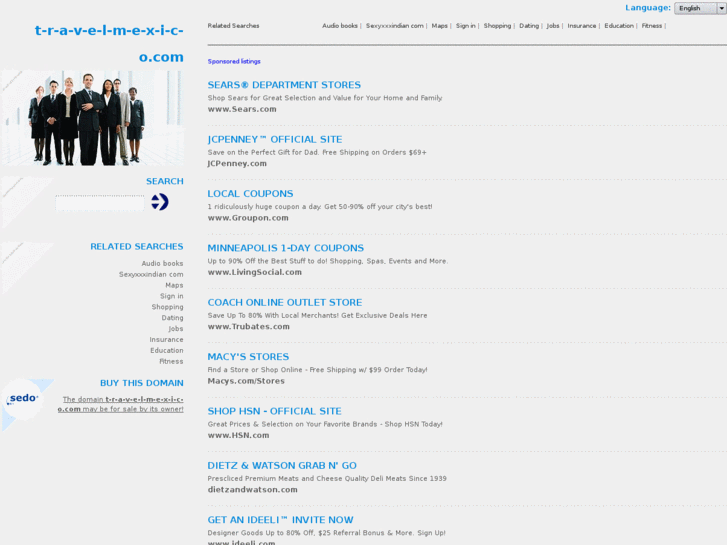This screenshot has width=727, height=545.
Task: Click the Sedo logo icon
Action: 23,398
